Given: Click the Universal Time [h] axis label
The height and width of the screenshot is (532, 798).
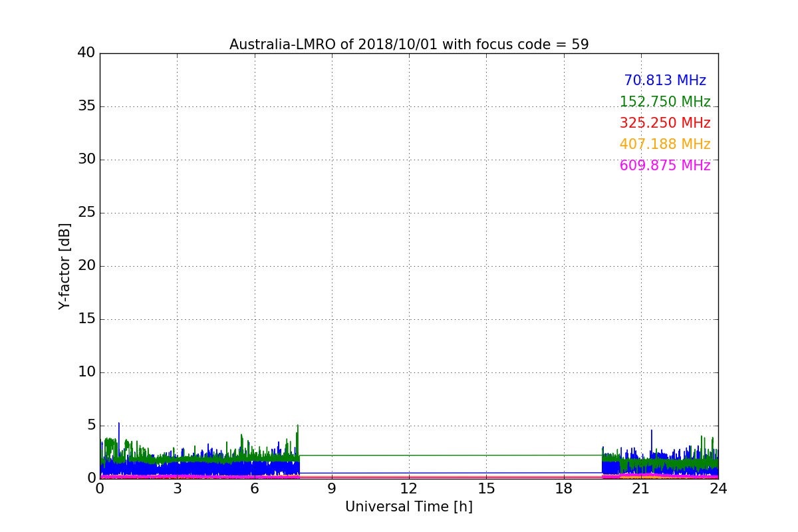Looking at the screenshot, I should point(409,507).
